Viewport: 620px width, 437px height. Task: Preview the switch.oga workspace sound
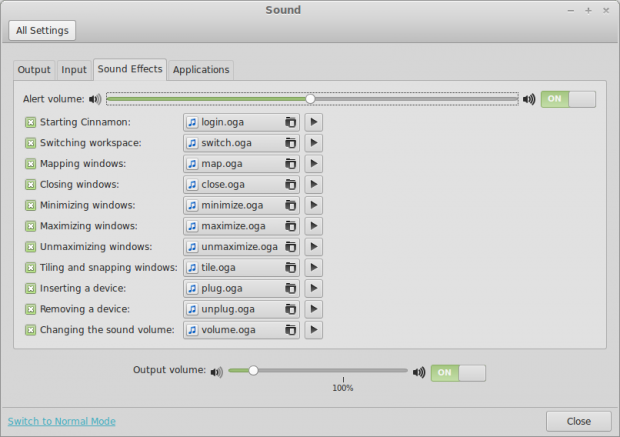point(313,143)
